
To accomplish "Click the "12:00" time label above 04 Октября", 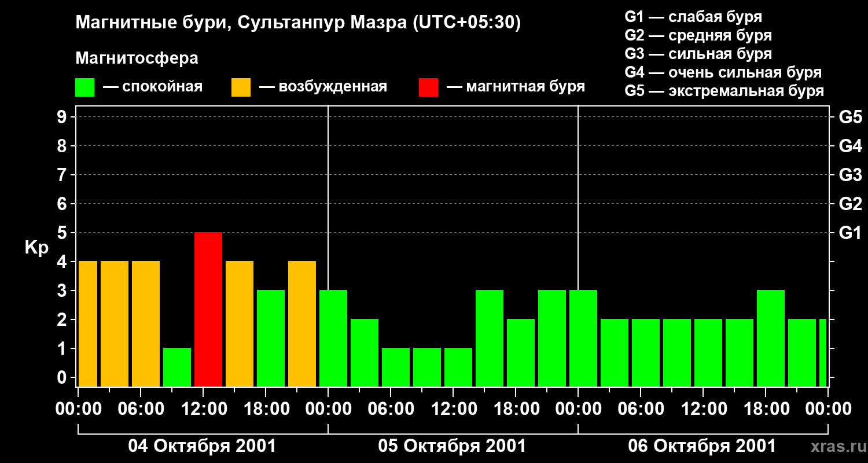I will tap(203, 409).
